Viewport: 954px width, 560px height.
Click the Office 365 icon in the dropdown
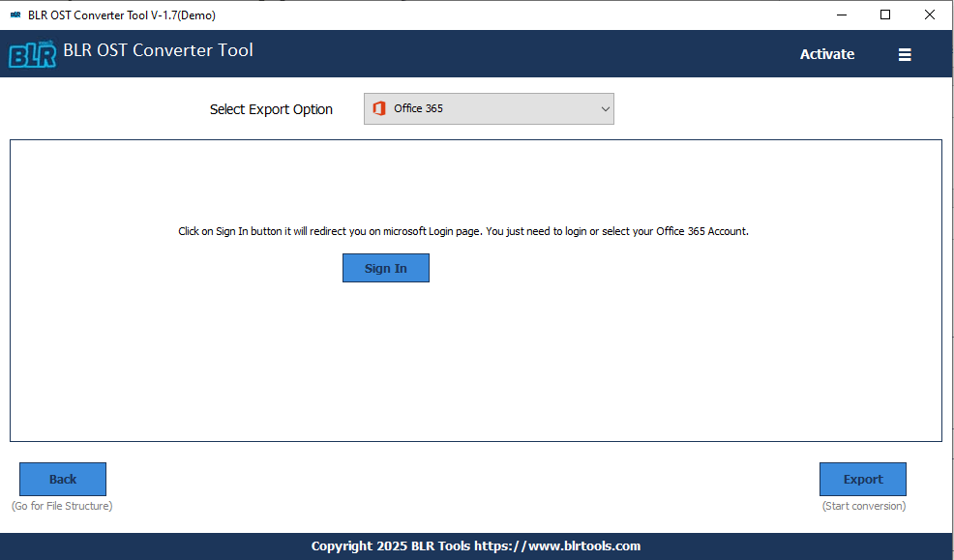379,108
